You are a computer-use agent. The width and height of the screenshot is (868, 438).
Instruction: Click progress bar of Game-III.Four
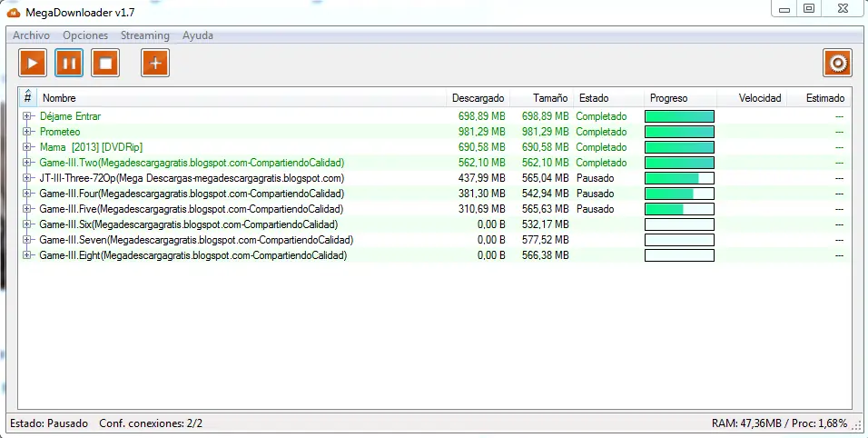[x=679, y=194]
